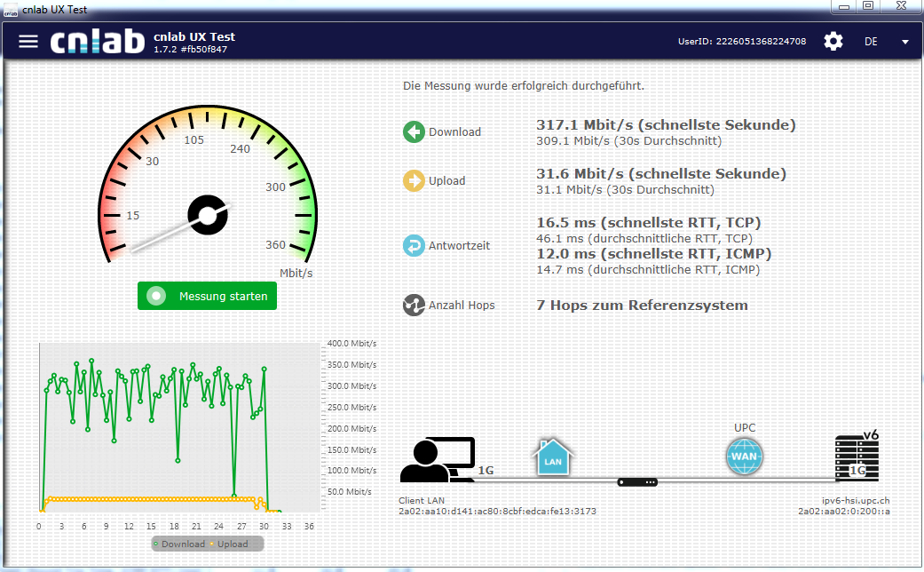This screenshot has height=572, width=924.
Task: Maximize the cnlab UX Test window
Action: point(868,6)
